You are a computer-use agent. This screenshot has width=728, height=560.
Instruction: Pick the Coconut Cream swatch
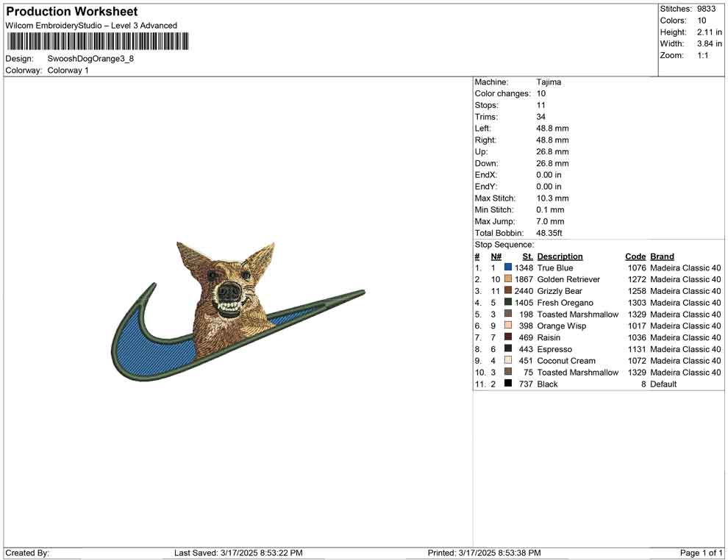tap(508, 360)
